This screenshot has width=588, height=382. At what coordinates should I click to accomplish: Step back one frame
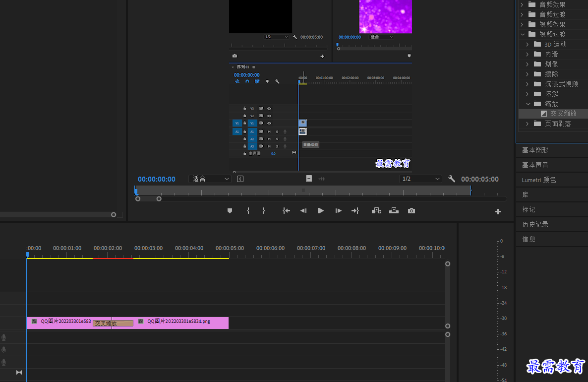(x=303, y=211)
